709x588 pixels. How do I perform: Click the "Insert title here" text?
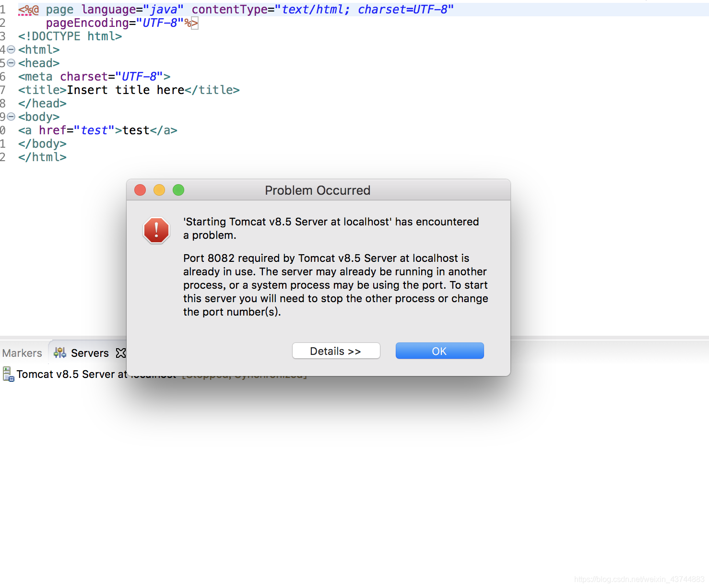pos(126,90)
